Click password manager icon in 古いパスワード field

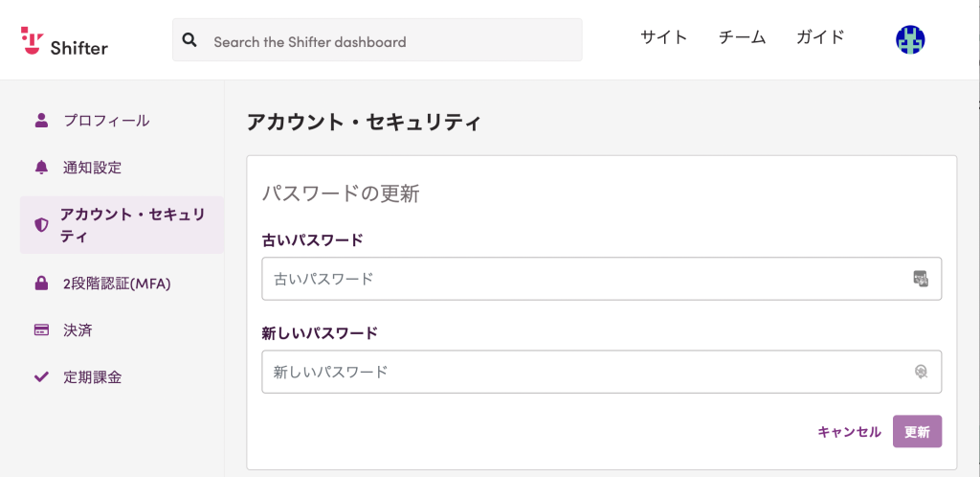920,278
